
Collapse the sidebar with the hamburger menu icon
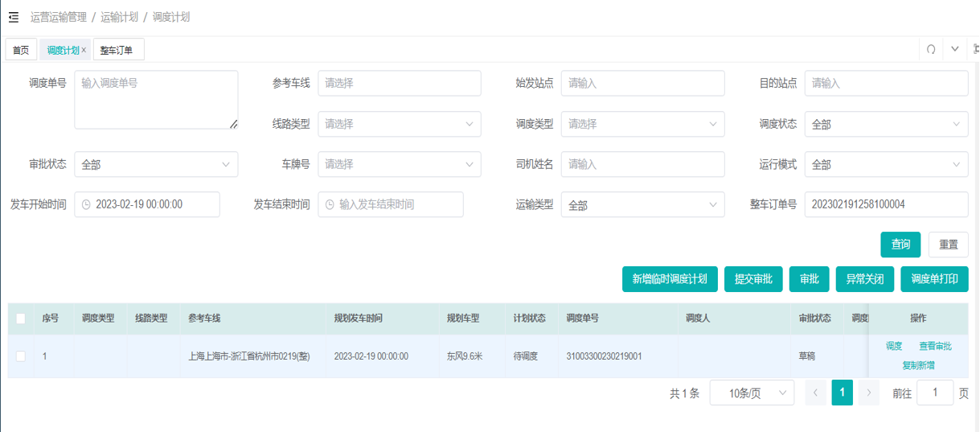14,17
